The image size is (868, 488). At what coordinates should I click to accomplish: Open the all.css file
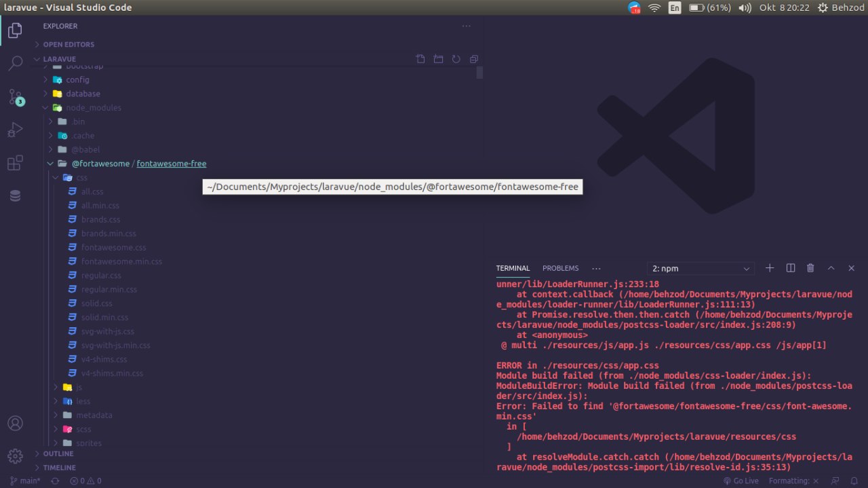pyautogui.click(x=92, y=191)
